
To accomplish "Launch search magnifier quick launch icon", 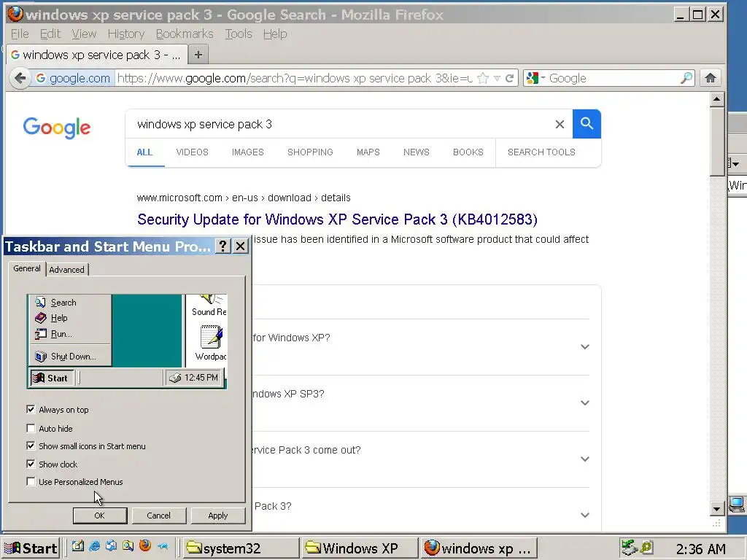I will (x=128, y=546).
